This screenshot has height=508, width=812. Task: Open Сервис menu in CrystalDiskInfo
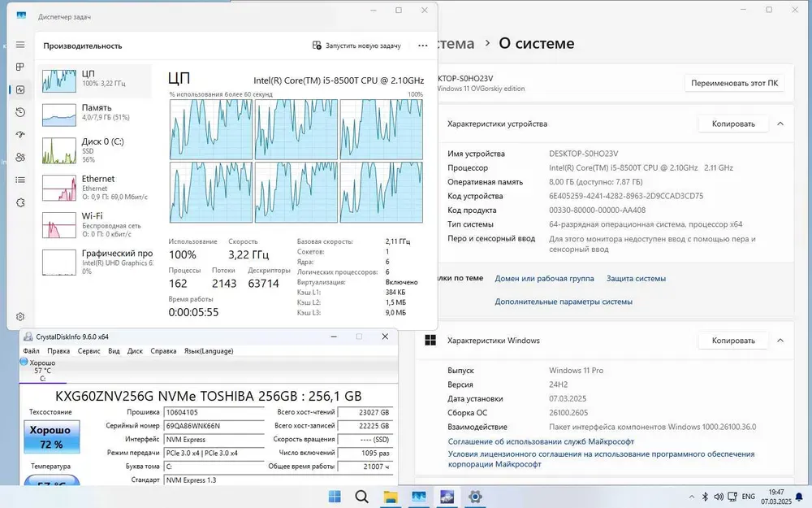(89, 351)
